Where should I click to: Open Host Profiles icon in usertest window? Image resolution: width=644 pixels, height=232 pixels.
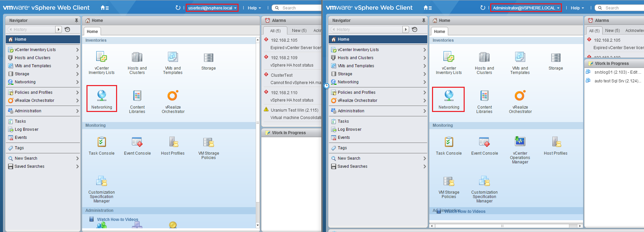tap(173, 146)
